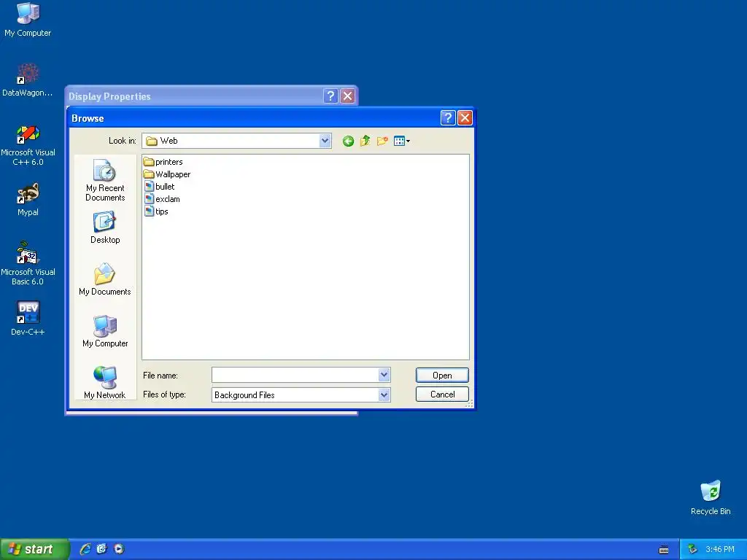Close the Browse dialog
Image resolution: width=747 pixels, height=560 pixels.
(x=465, y=117)
